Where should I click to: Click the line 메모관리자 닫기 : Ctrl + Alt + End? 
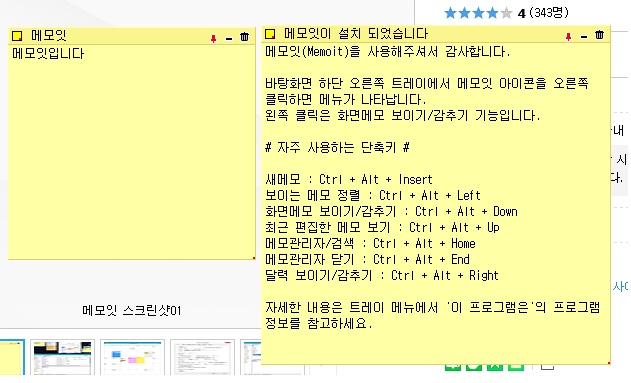point(367,259)
